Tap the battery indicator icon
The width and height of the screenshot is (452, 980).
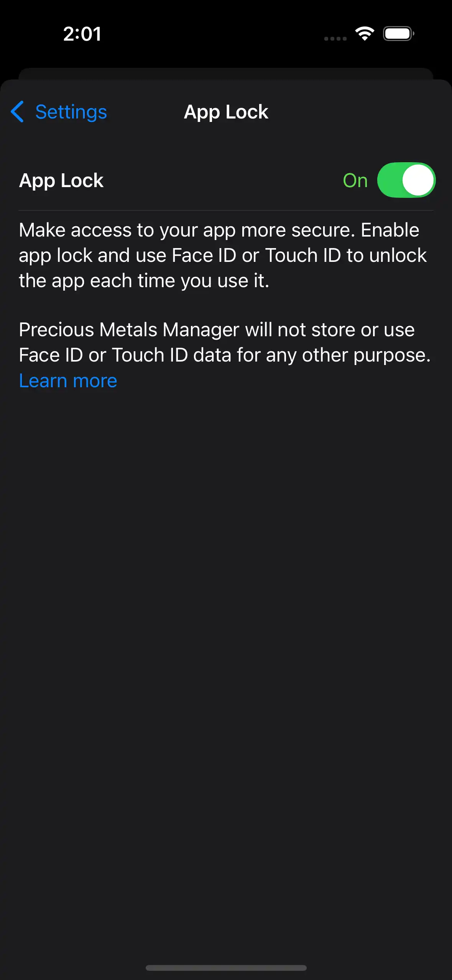pyautogui.click(x=398, y=34)
